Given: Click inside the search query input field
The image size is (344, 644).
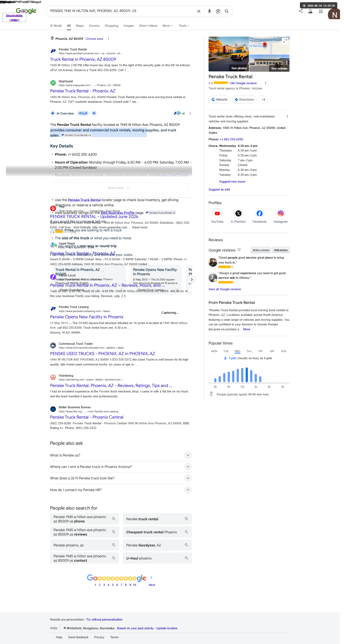Looking at the screenshot, I should point(121,11).
